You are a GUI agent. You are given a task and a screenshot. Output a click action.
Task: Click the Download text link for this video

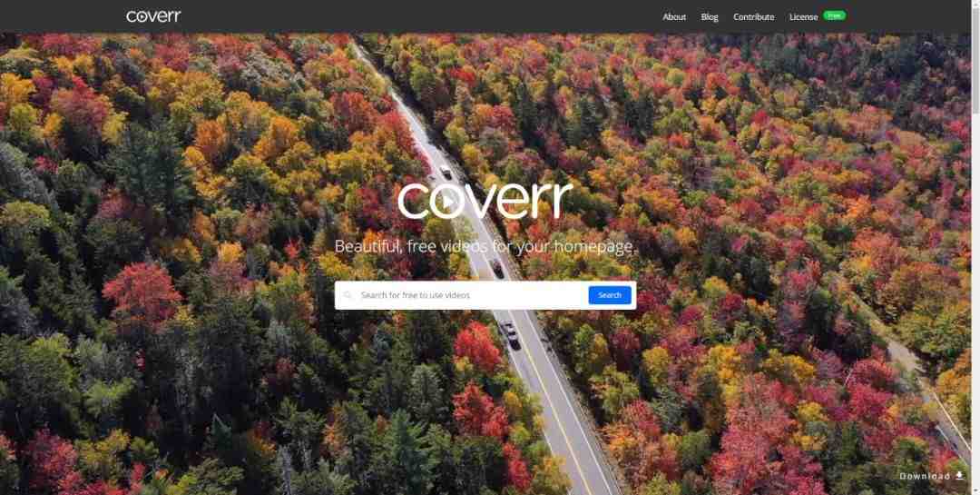[925, 476]
